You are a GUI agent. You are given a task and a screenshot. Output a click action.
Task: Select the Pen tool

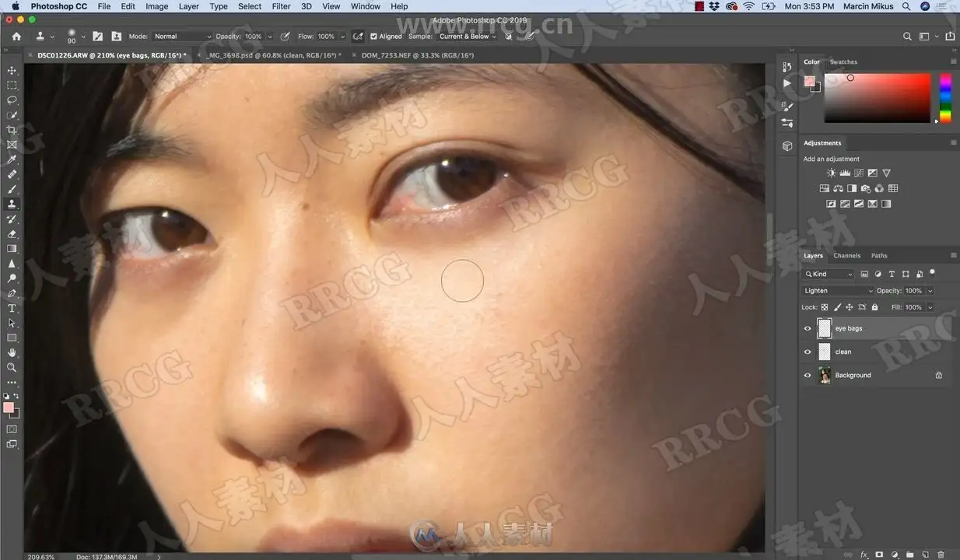pos(12,293)
